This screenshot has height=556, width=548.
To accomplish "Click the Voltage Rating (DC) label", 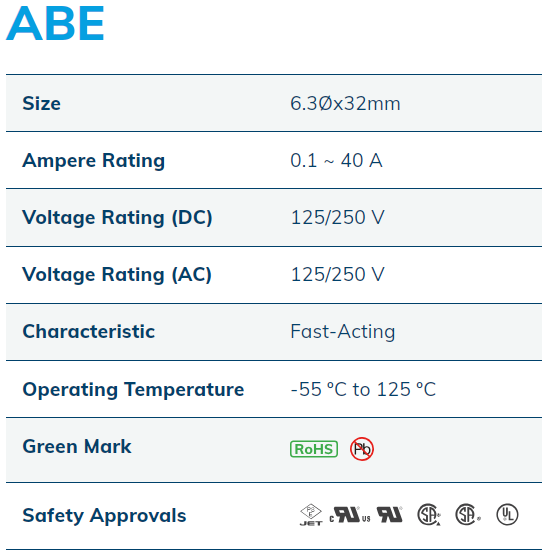I will (x=117, y=217).
